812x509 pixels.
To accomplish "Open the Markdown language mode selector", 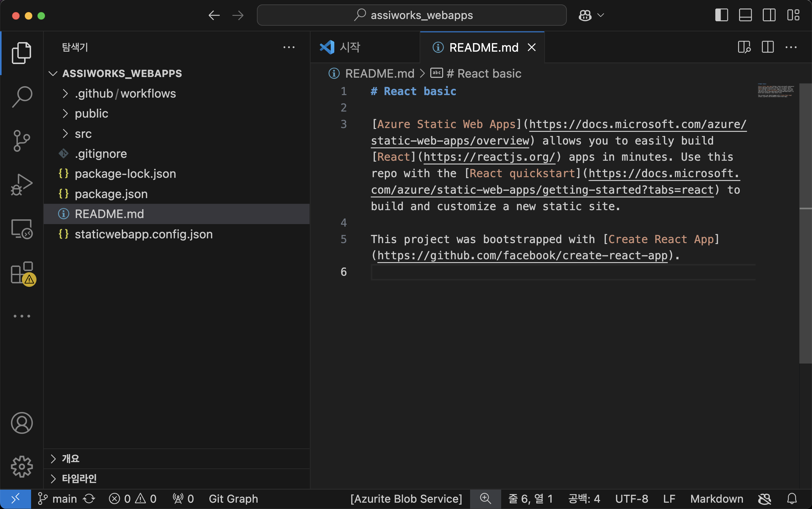I will tap(716, 499).
